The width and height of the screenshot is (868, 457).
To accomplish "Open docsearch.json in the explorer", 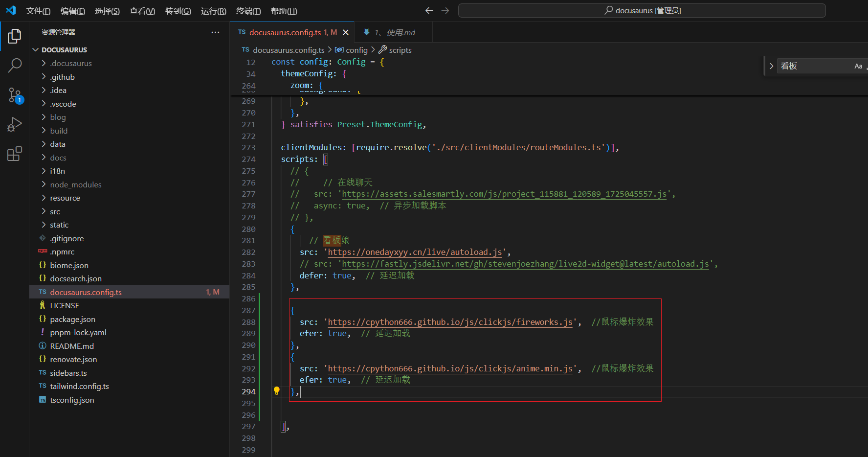I will point(76,278).
